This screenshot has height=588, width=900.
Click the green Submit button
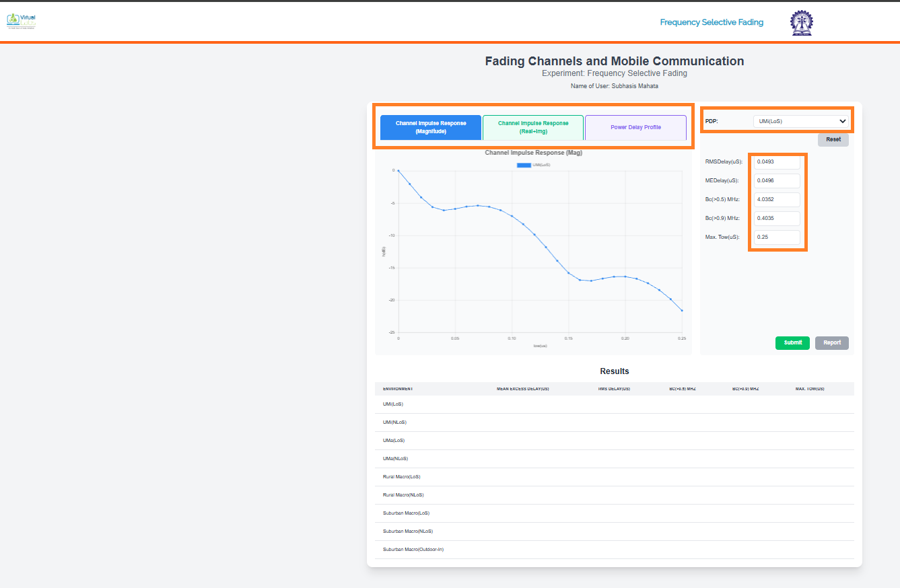[x=792, y=342]
